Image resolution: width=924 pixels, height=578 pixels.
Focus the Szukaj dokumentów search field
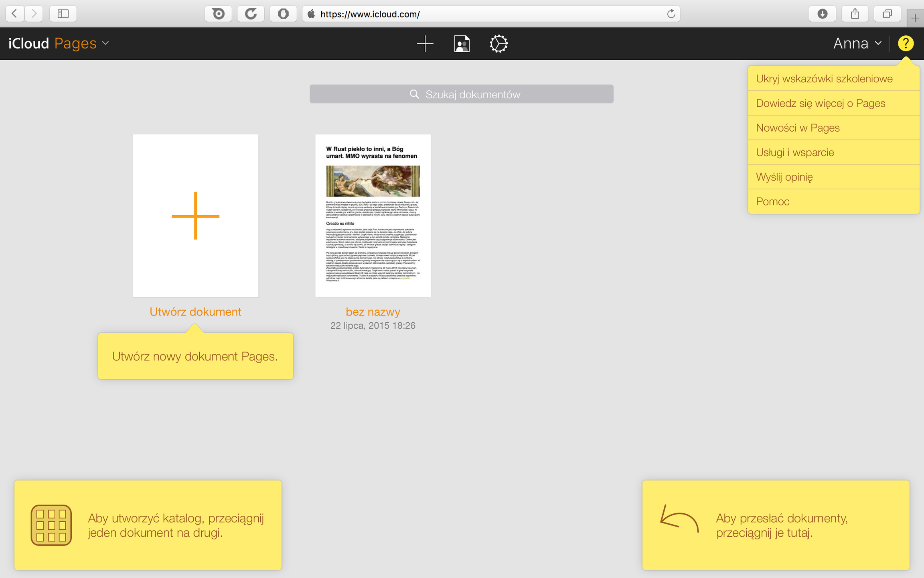click(x=461, y=94)
